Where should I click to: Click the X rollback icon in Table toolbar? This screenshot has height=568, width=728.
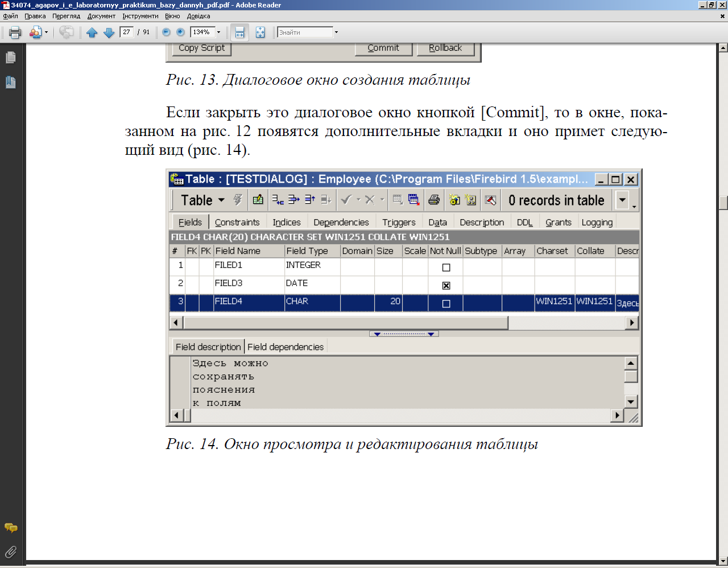370,200
